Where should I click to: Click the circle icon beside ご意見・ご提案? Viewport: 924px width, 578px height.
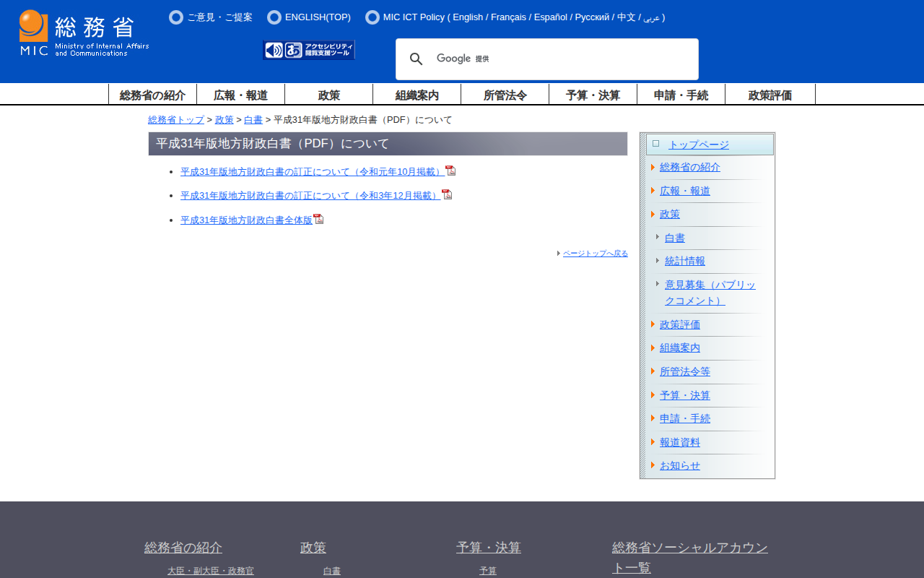(x=175, y=17)
